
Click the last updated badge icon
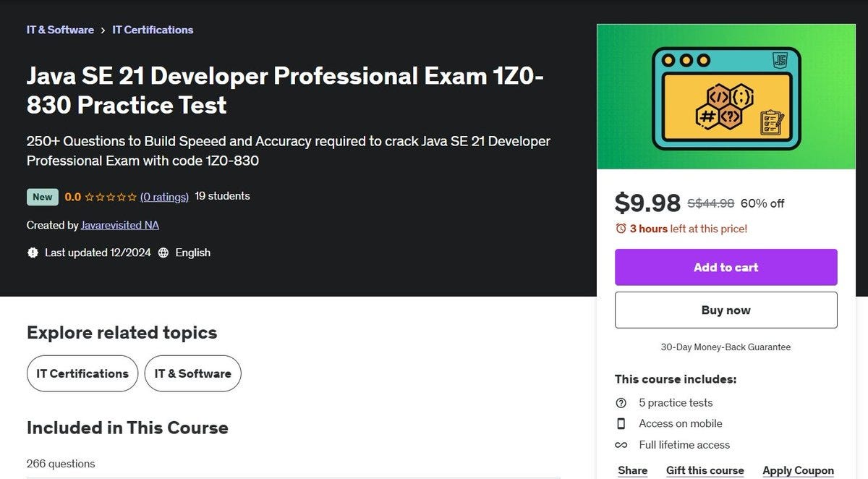click(x=33, y=253)
